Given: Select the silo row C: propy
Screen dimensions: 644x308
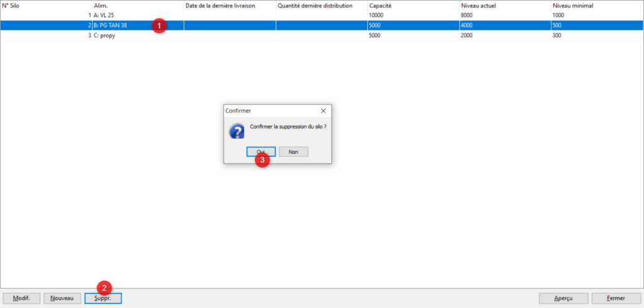Looking at the screenshot, I should point(322,35).
